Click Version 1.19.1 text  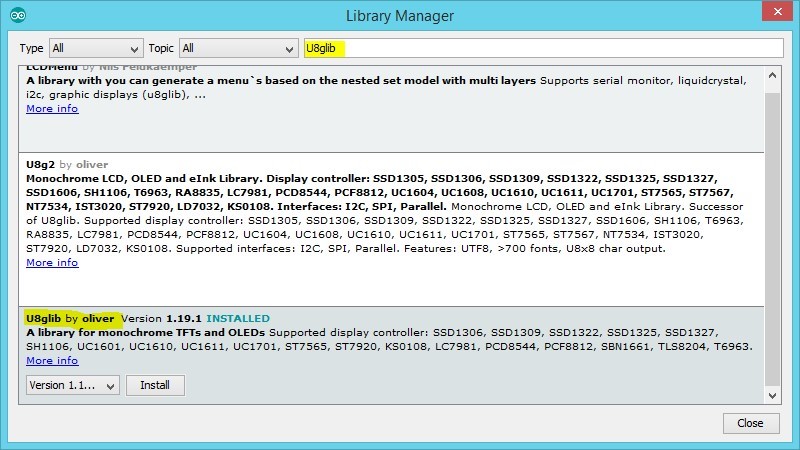click(x=161, y=318)
